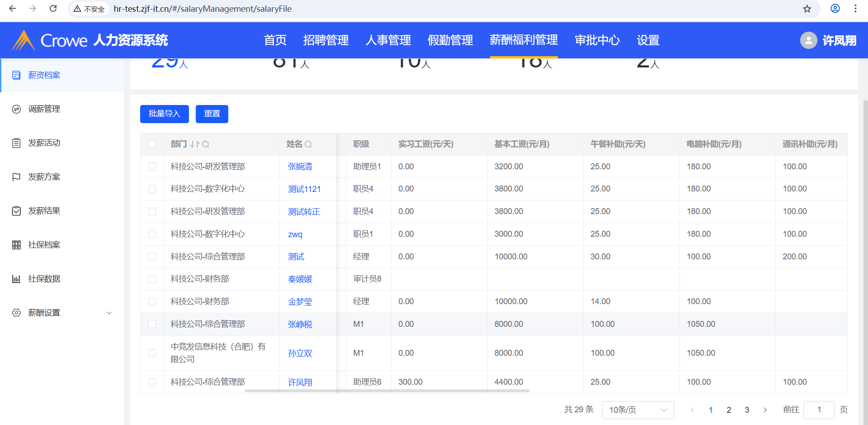
Task: Open employee link 秦媛媛
Action: tap(300, 279)
